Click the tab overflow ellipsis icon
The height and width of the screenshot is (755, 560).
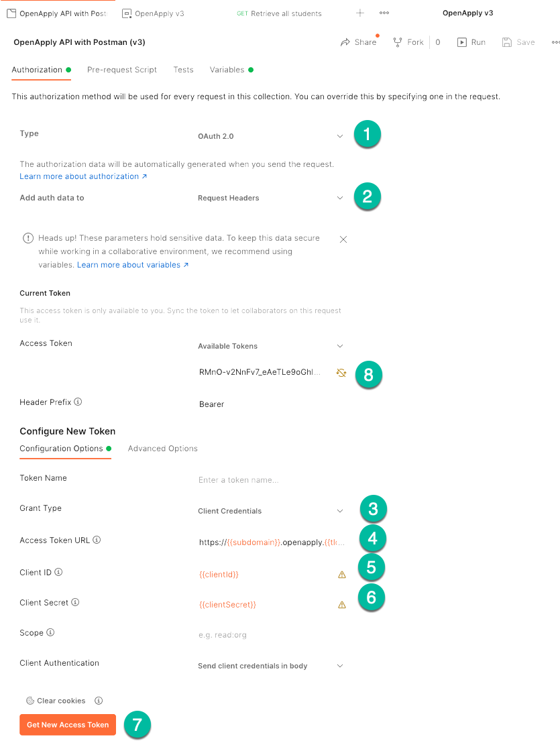[384, 13]
